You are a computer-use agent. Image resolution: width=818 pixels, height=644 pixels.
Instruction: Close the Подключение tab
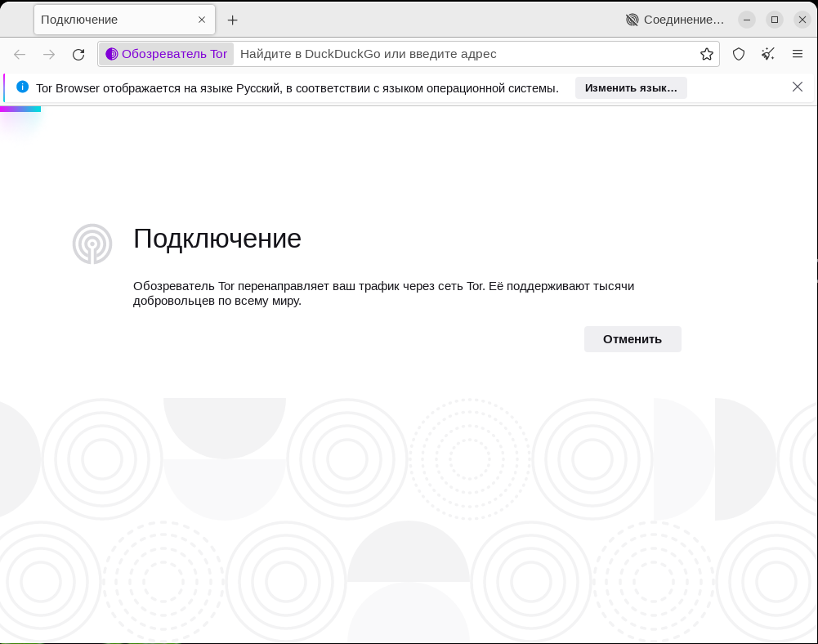pos(202,20)
